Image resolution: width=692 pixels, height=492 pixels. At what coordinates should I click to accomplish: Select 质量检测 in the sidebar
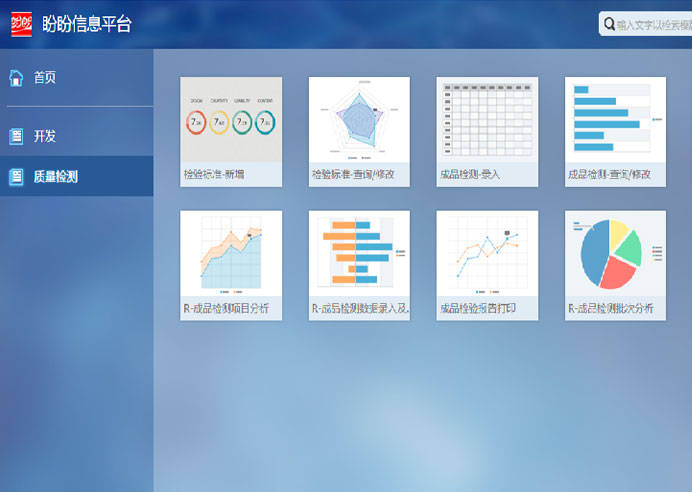(x=55, y=177)
